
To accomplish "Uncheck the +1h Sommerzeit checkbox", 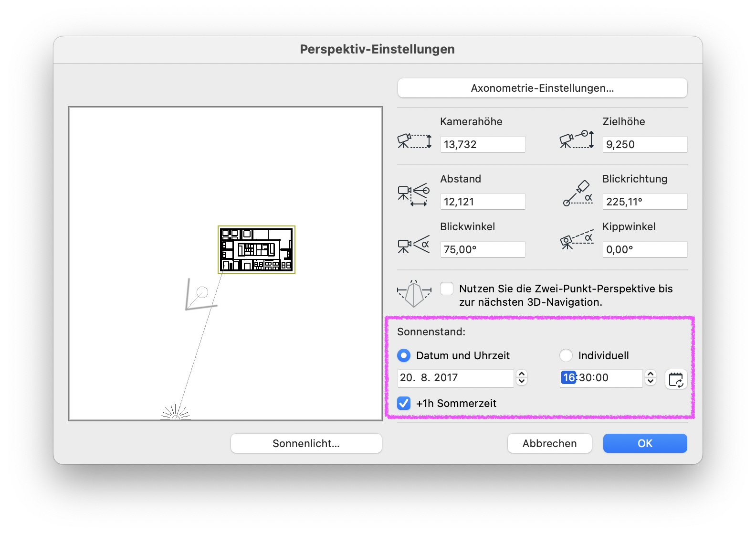I will coord(404,403).
